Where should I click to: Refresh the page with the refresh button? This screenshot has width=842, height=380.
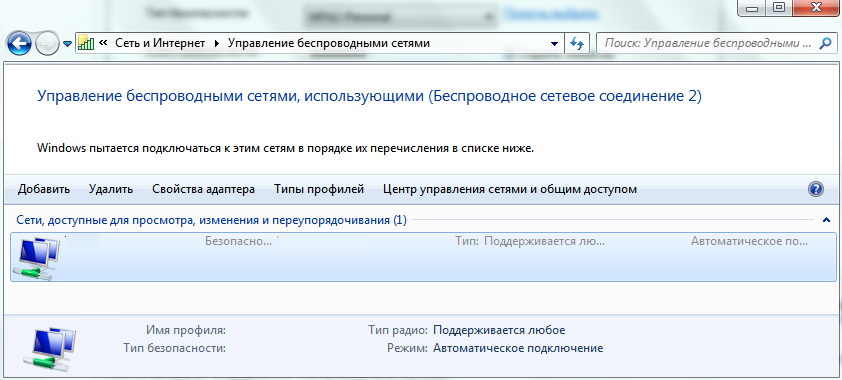pos(577,43)
